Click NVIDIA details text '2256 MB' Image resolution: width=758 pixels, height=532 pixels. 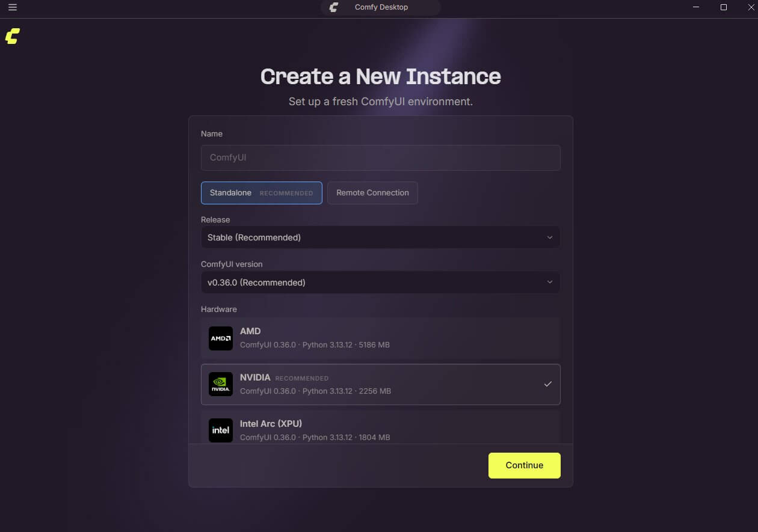coord(375,391)
